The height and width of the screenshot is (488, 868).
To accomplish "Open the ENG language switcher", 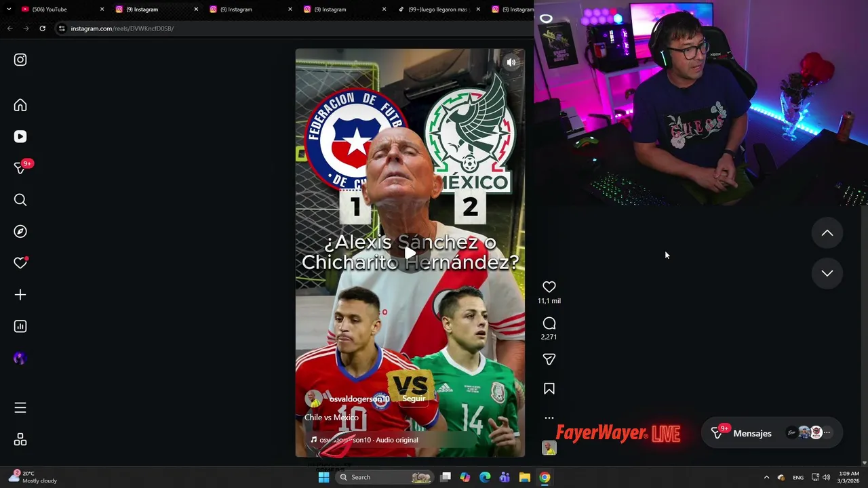I will pos(798,477).
